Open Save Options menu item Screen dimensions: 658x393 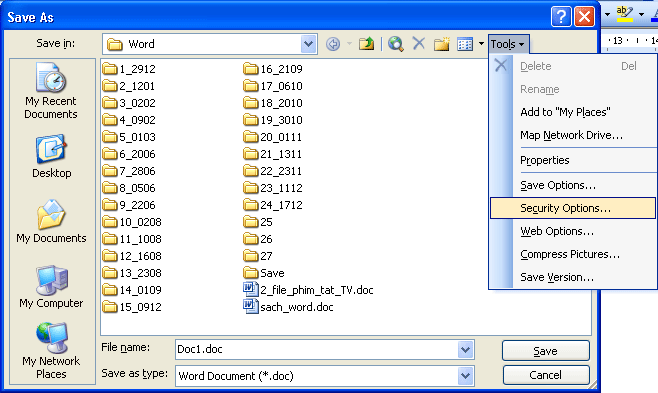coord(573,185)
